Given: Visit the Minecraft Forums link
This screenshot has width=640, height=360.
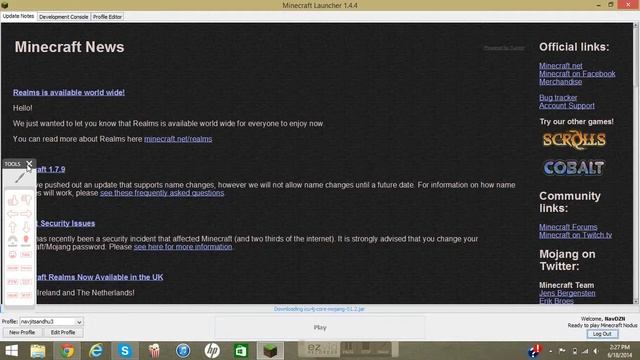Looking at the screenshot, I should pos(568,227).
